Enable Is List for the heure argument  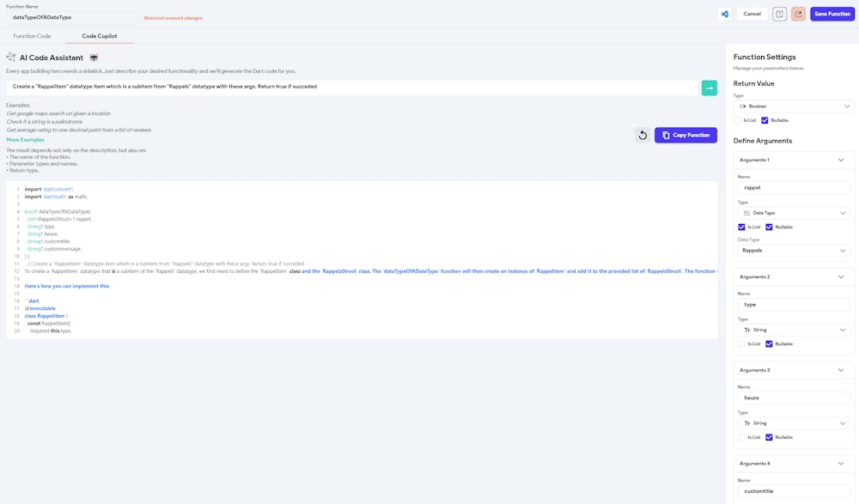pyautogui.click(x=742, y=437)
